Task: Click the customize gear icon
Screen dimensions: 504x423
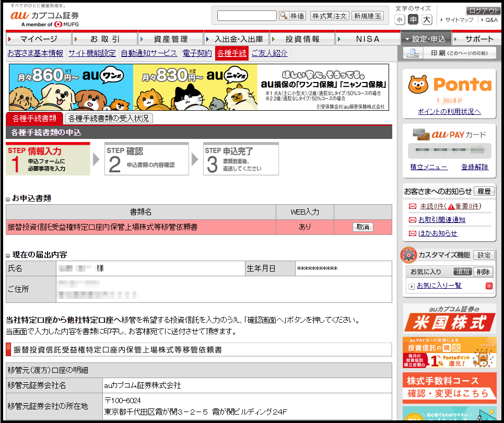Action: pos(408,255)
